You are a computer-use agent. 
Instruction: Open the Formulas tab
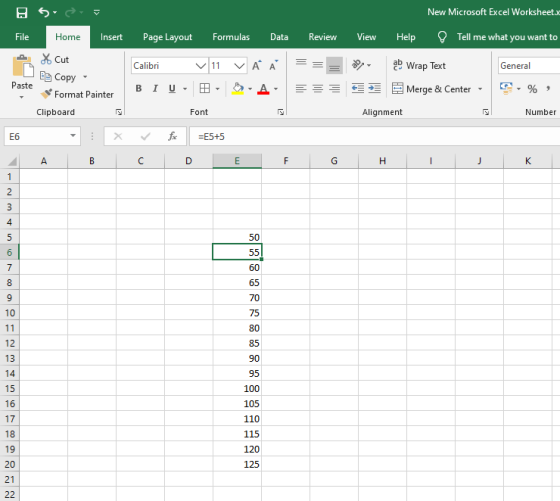click(231, 37)
